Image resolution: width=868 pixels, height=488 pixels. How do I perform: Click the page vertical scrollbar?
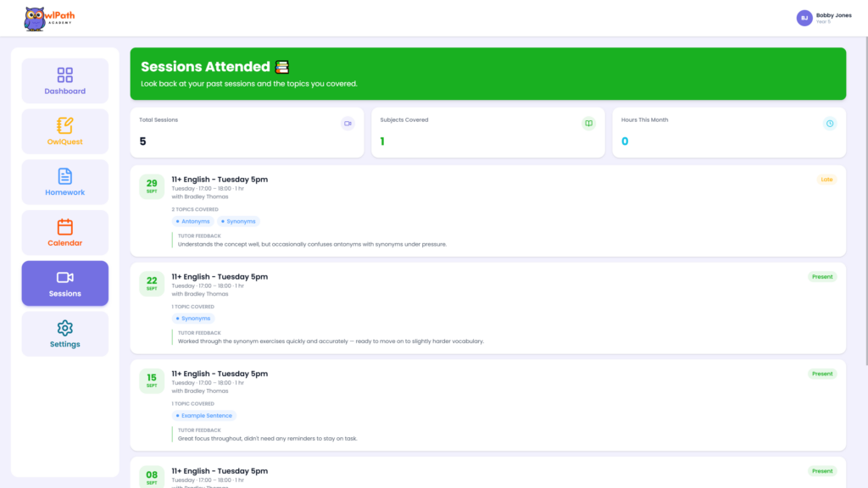865,200
